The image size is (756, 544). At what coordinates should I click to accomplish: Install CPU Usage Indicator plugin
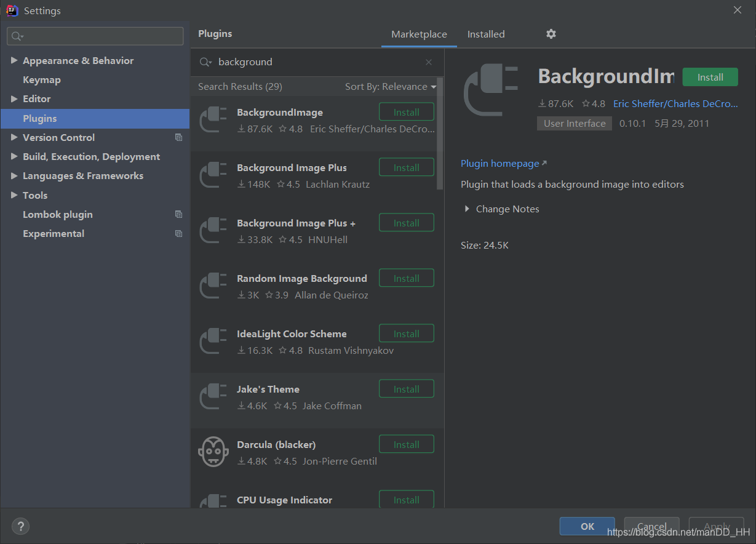407,499
